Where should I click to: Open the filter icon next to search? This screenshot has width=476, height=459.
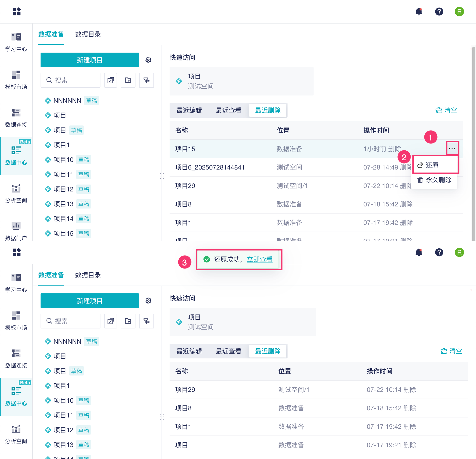(146, 80)
